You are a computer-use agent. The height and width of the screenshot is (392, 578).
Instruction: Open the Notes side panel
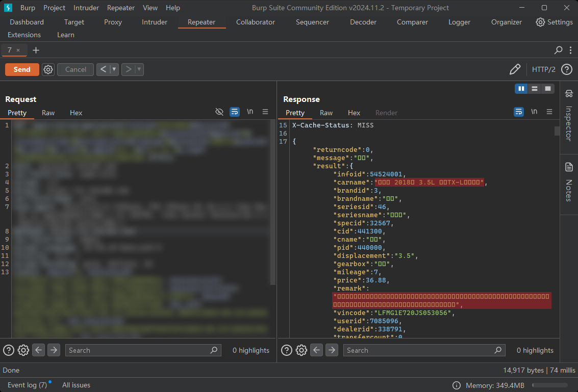pyautogui.click(x=569, y=182)
